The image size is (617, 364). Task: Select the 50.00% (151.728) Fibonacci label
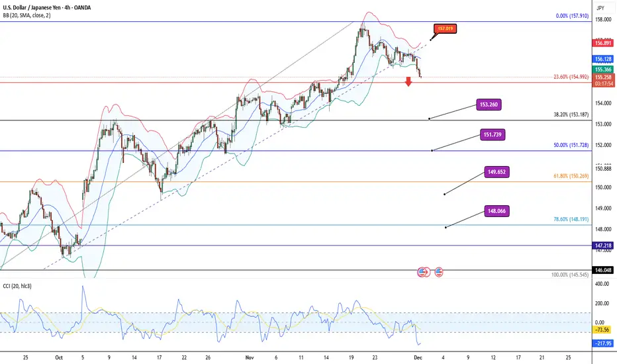[x=571, y=145]
